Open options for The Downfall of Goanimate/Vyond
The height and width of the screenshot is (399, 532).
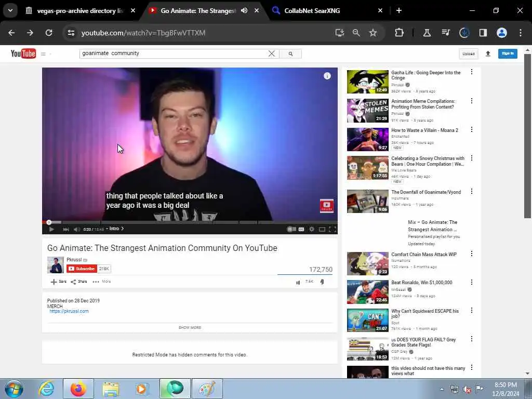tap(472, 191)
